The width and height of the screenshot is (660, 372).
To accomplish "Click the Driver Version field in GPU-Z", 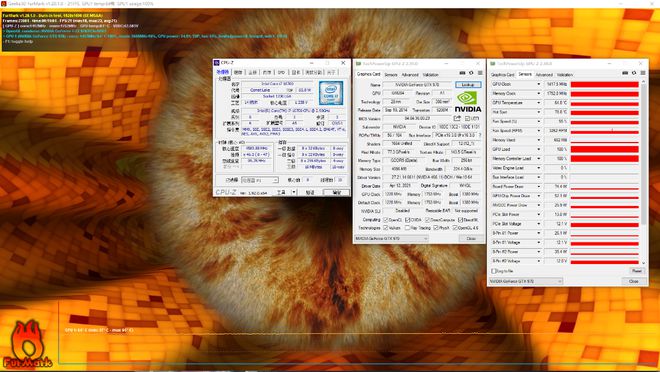I will 432,178.
